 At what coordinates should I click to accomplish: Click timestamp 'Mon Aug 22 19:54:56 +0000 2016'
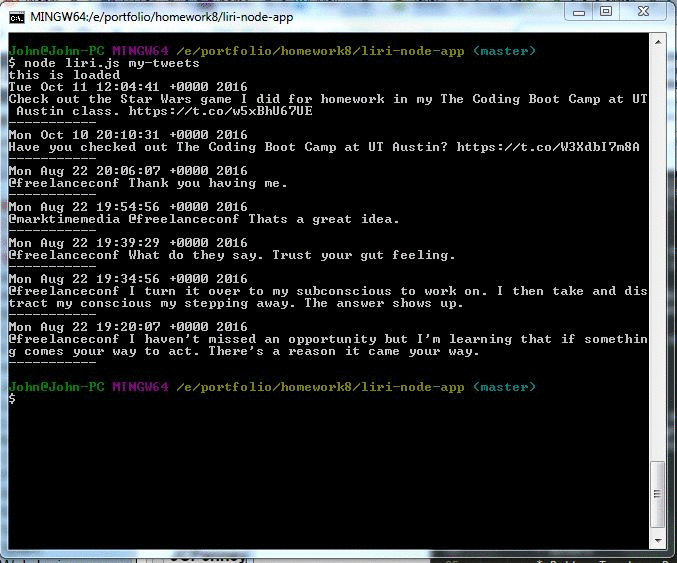[x=128, y=207]
